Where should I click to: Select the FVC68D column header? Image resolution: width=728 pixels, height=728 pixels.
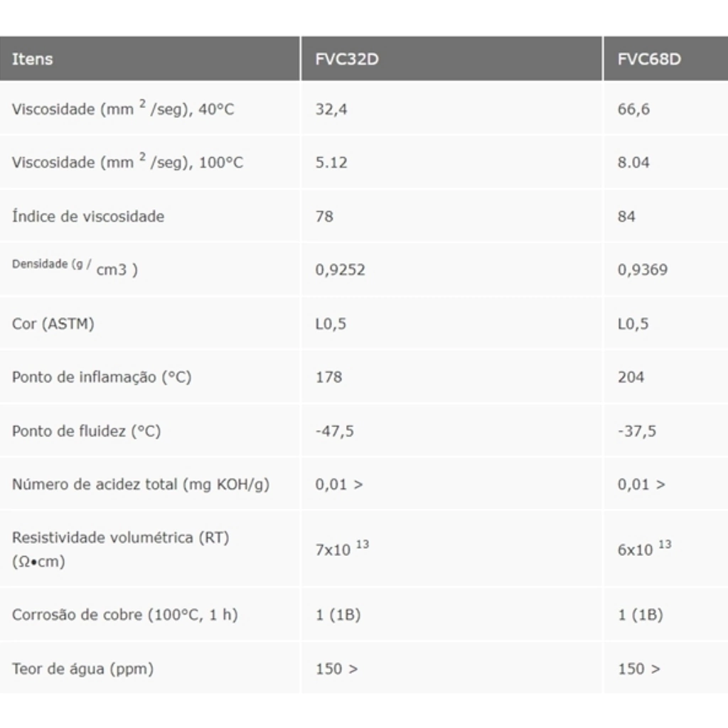(x=648, y=59)
